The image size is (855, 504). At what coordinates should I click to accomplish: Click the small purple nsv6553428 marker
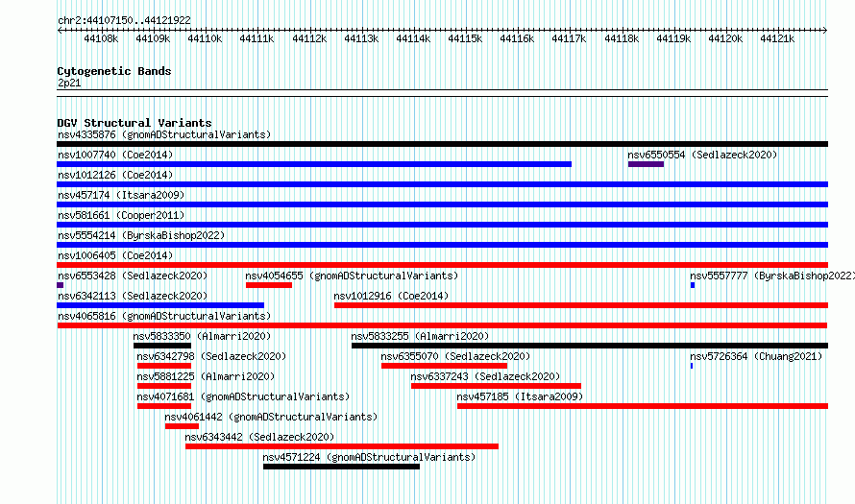[60, 285]
